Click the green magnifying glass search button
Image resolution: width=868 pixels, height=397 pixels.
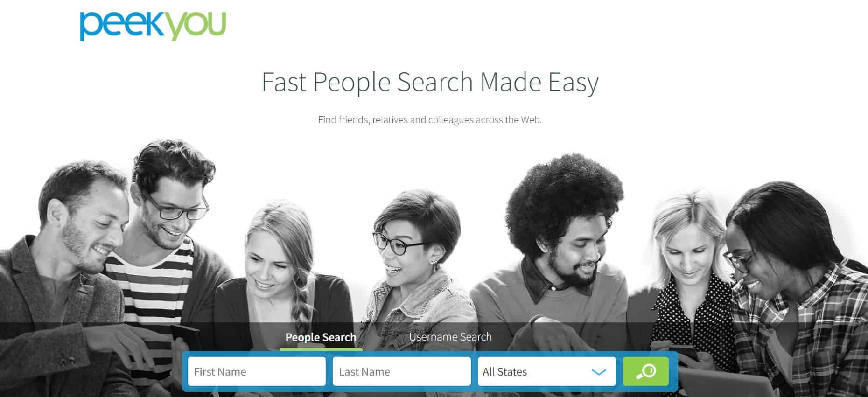click(x=645, y=371)
